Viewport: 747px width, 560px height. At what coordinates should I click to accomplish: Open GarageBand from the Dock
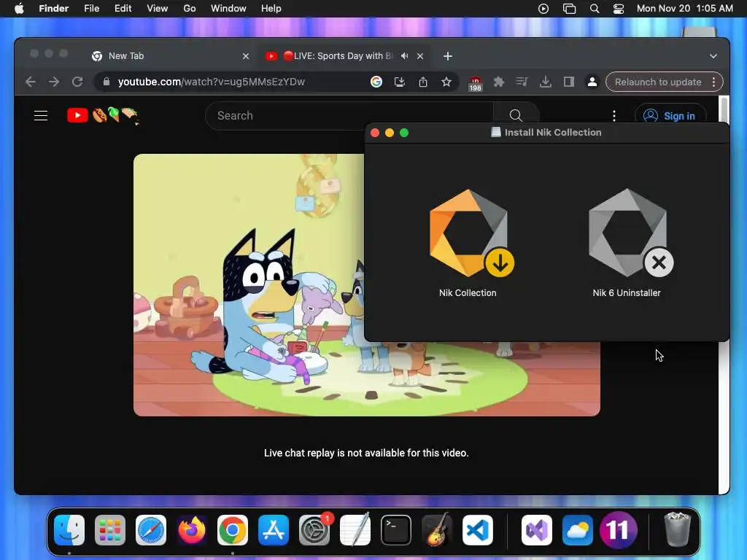click(x=437, y=530)
